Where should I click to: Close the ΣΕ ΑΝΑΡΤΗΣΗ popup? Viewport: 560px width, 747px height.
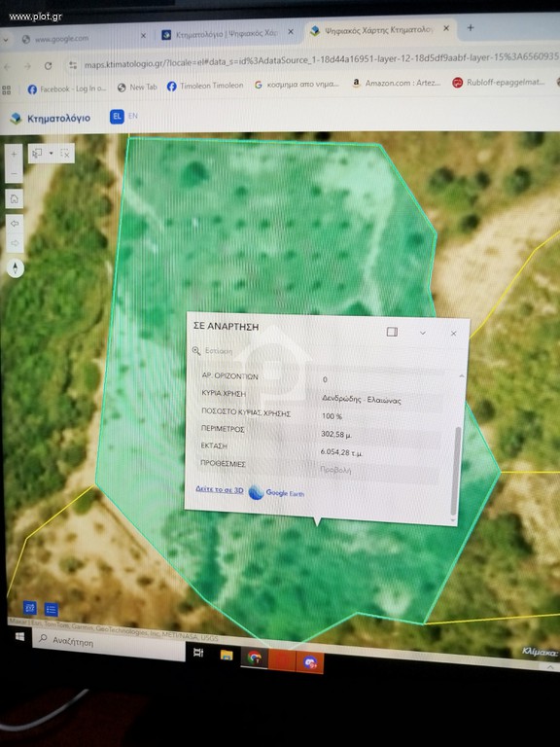453,334
